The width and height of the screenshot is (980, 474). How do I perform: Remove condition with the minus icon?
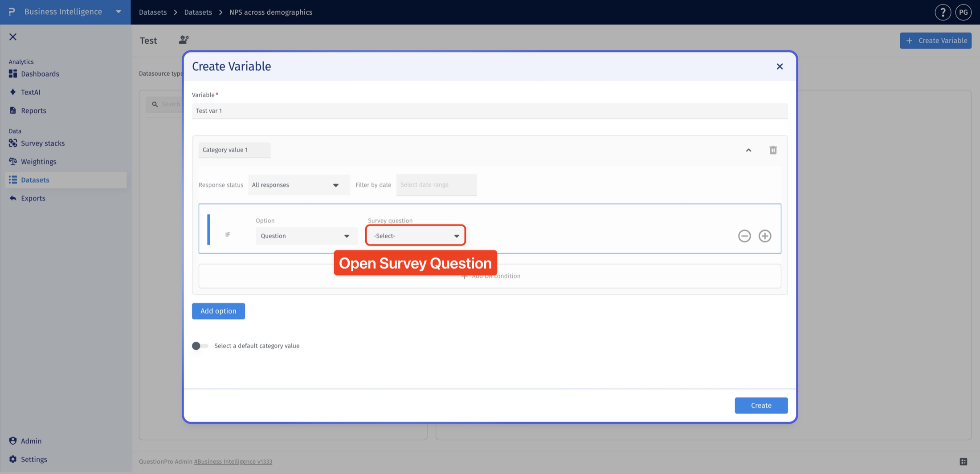744,236
